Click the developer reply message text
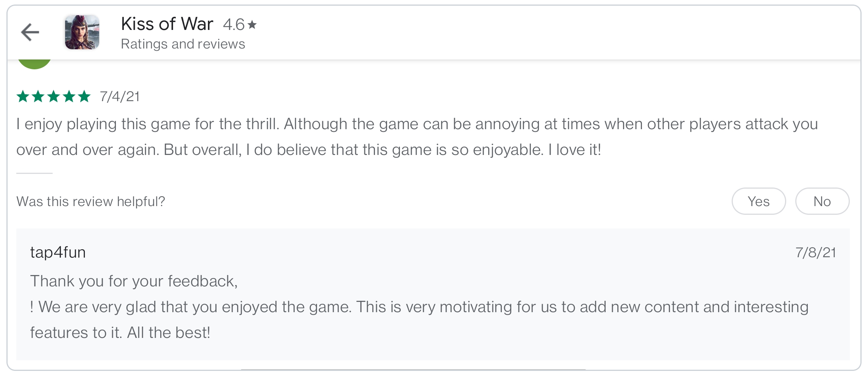The image size is (868, 383). (419, 307)
